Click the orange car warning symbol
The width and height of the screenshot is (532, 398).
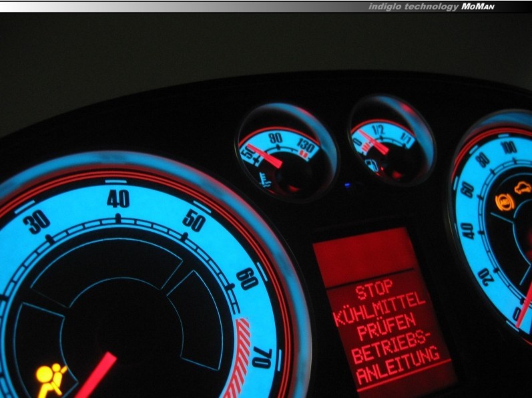[523, 188]
